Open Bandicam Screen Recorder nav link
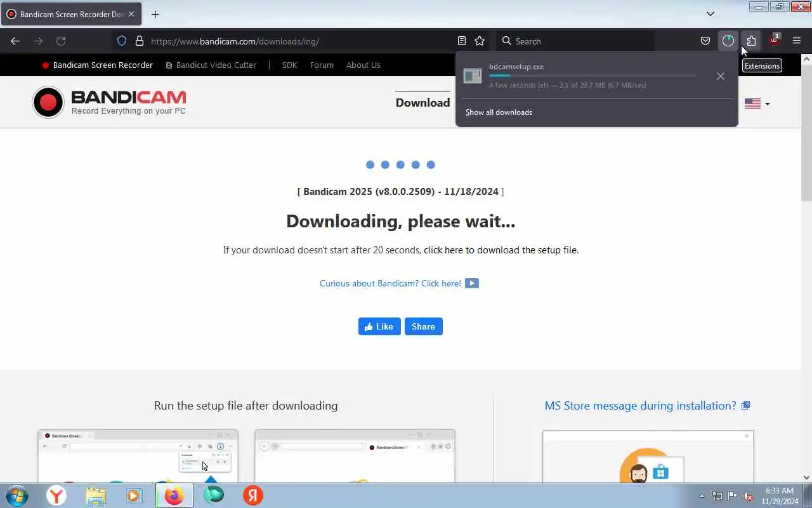Image resolution: width=812 pixels, height=508 pixels. pos(98,65)
